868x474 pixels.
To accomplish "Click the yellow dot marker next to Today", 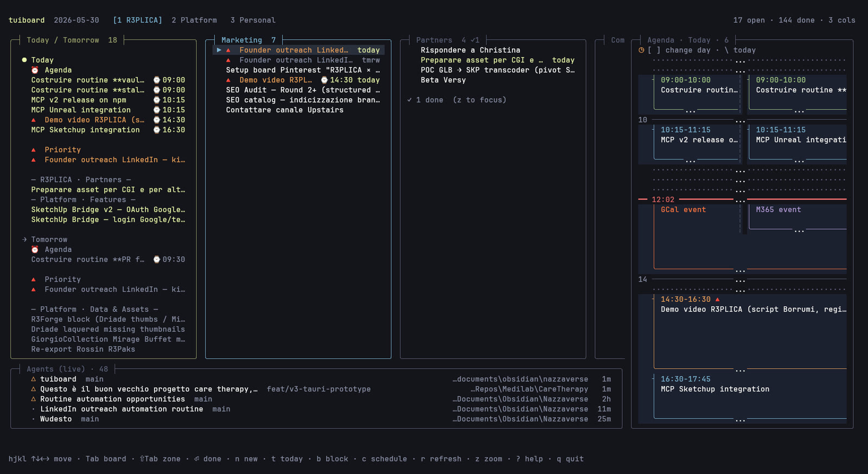I will coord(24,60).
